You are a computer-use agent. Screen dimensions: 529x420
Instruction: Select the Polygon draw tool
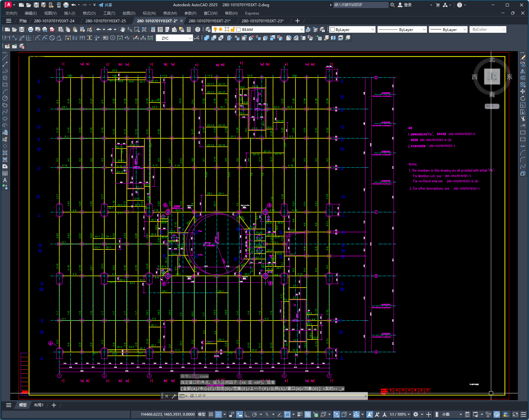[5, 78]
